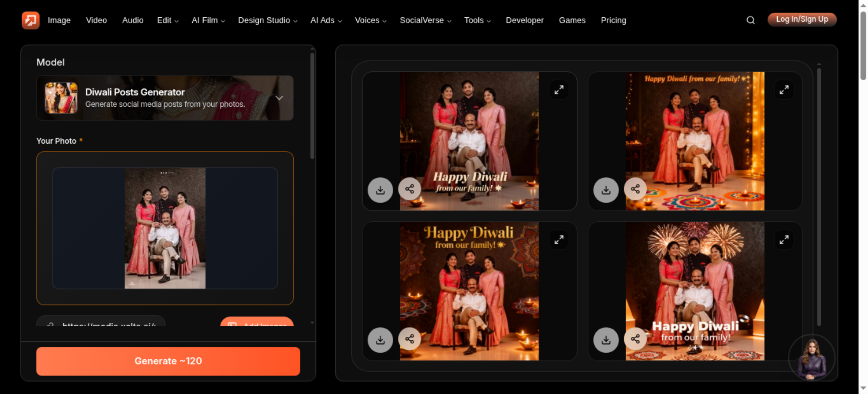Screen dimensions: 868x394
Task: Expand the SocialVerse menu
Action: (425, 20)
